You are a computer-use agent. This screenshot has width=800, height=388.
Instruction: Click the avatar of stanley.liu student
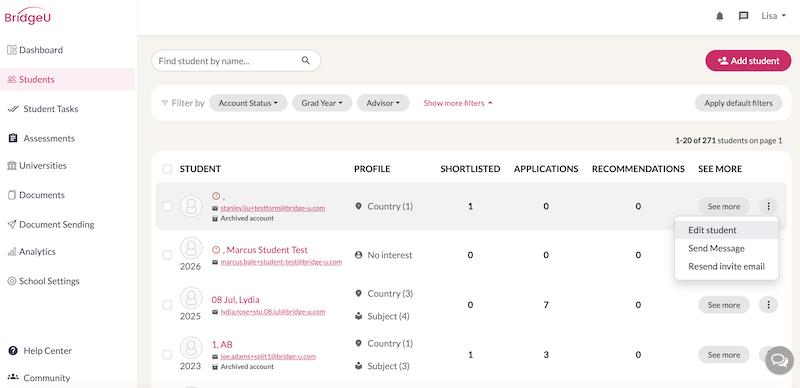pyautogui.click(x=191, y=206)
